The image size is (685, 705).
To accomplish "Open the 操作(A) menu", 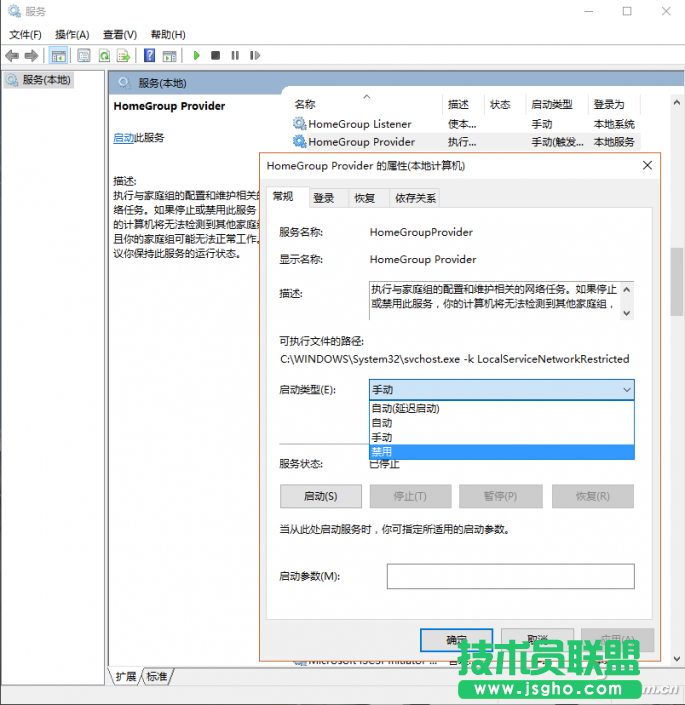I will [72, 35].
